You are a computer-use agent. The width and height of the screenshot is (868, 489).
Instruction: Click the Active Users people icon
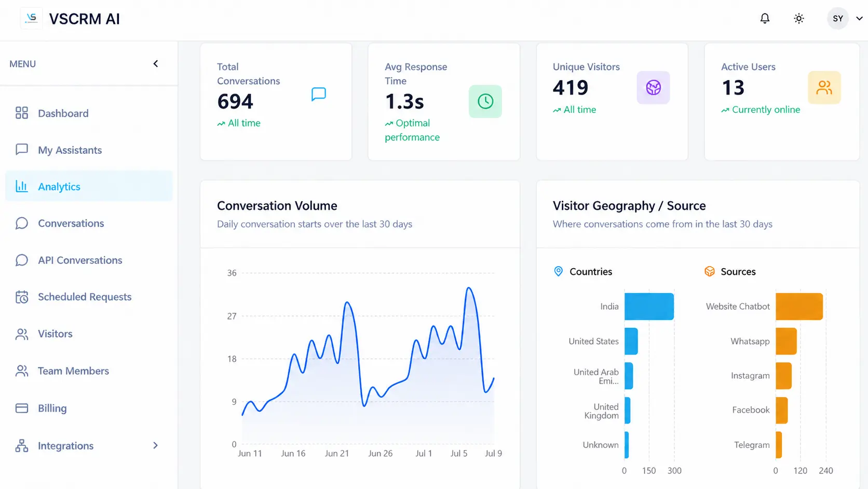(x=824, y=87)
